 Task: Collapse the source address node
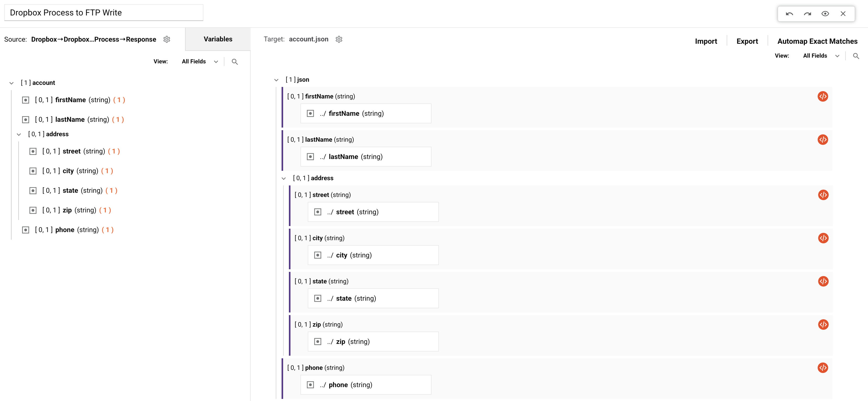click(19, 135)
